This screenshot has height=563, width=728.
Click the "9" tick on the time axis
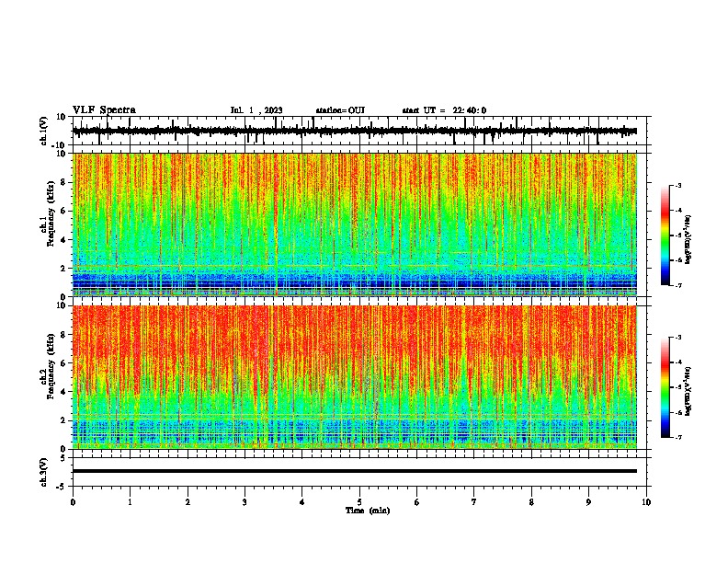click(x=588, y=502)
